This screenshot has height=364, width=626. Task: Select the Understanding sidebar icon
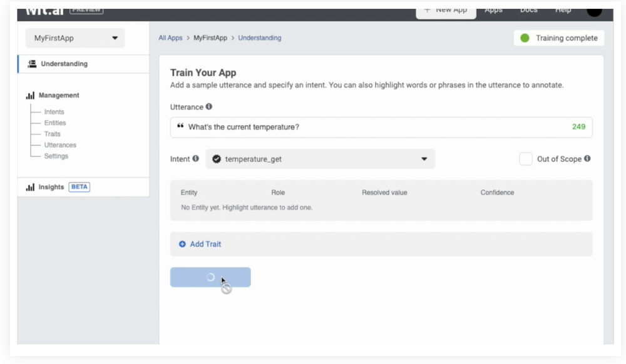click(x=31, y=63)
